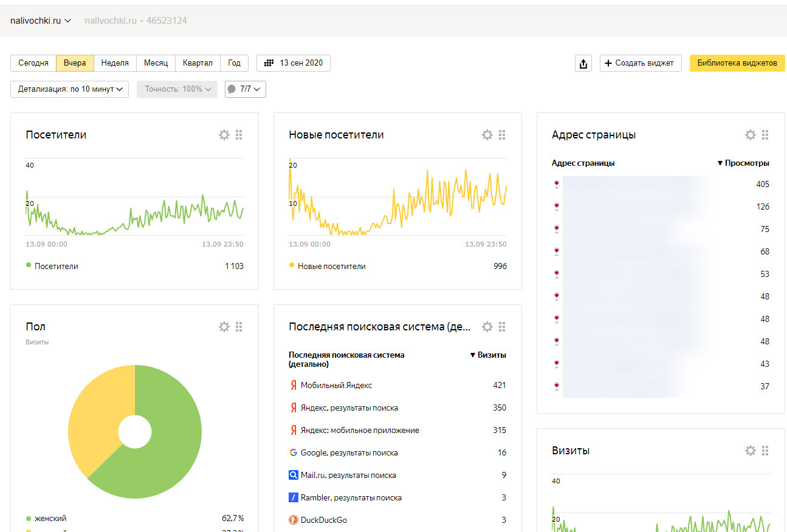
Task: Open Библиотека виджетов
Action: point(737,63)
